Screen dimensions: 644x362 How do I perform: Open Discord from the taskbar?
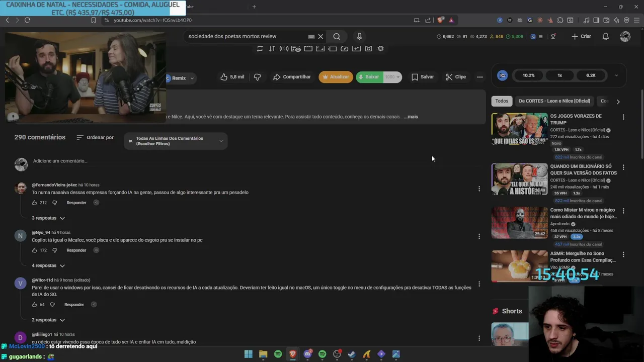(x=308, y=354)
